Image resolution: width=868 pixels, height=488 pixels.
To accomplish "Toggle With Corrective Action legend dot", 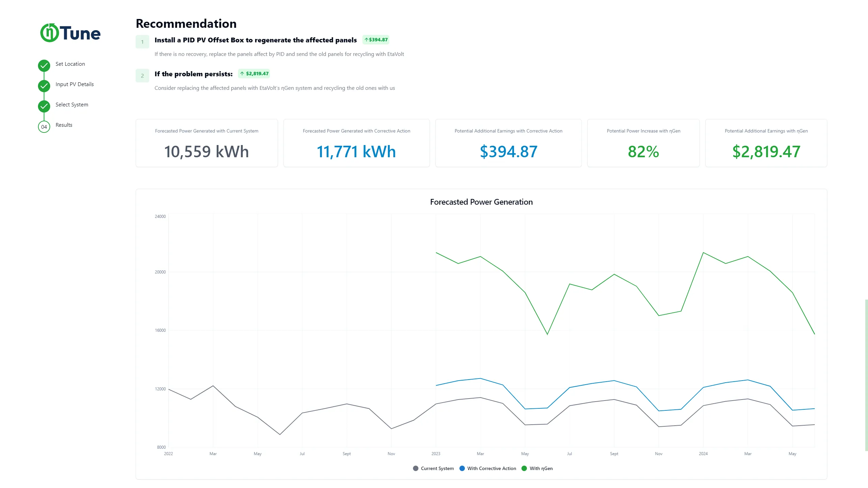I will (x=462, y=468).
